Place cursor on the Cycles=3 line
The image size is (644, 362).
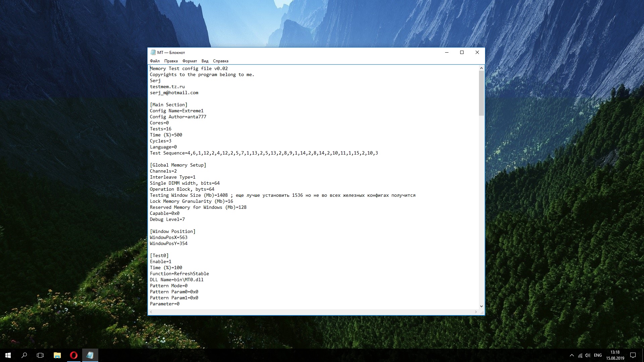pyautogui.click(x=161, y=141)
